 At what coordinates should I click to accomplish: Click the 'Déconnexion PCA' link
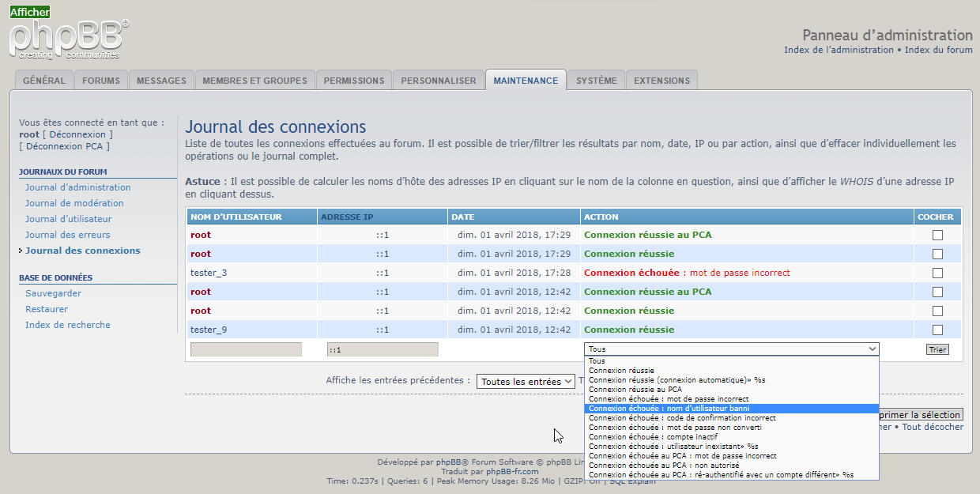point(65,146)
